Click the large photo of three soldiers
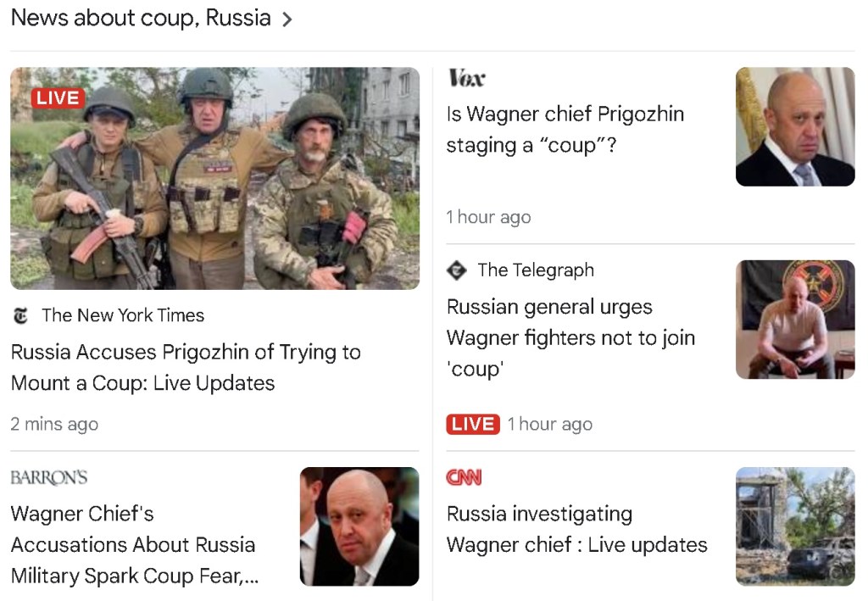This screenshot has width=868, height=601. coord(214,178)
